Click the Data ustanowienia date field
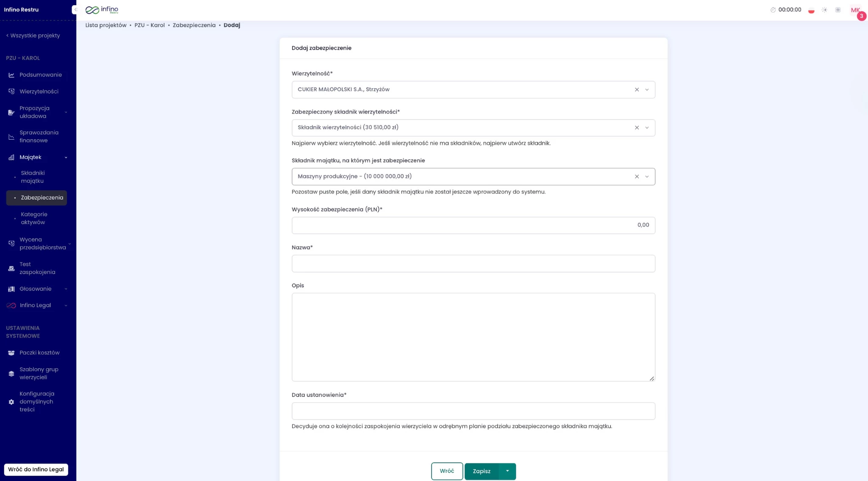868x481 pixels. click(x=473, y=411)
